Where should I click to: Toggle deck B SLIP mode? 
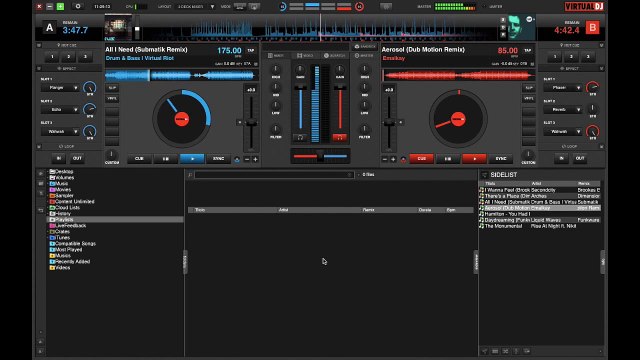tap(529, 88)
